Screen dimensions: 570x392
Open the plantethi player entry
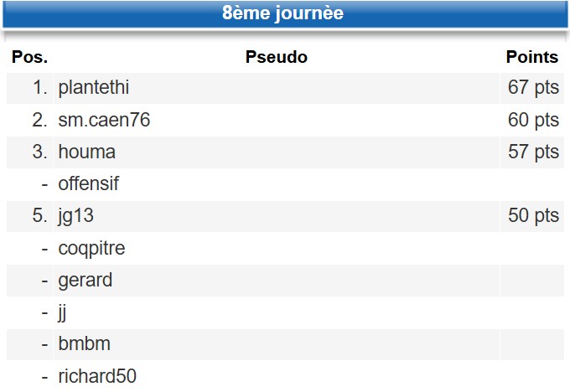pos(94,88)
